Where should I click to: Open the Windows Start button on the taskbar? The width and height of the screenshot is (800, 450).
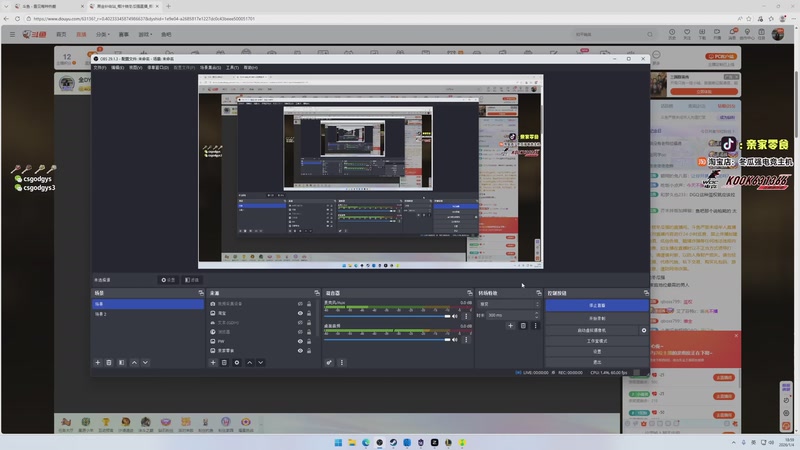(x=338, y=442)
